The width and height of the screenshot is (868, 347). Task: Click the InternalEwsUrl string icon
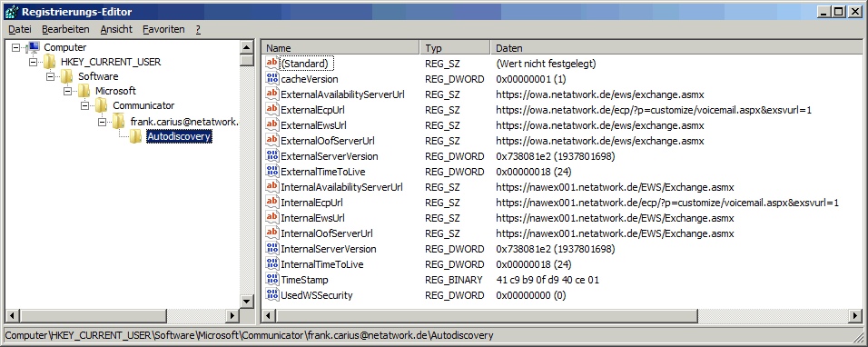pyautogui.click(x=272, y=218)
